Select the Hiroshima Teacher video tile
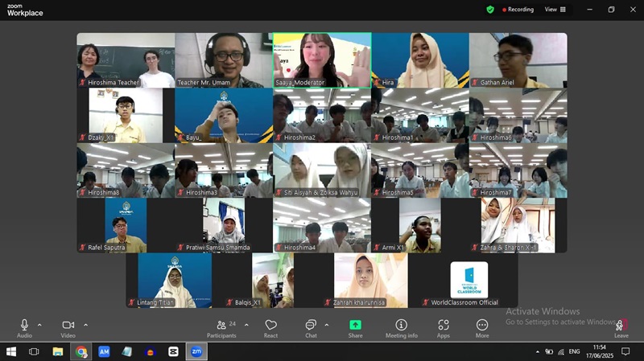644x361 pixels. point(126,60)
